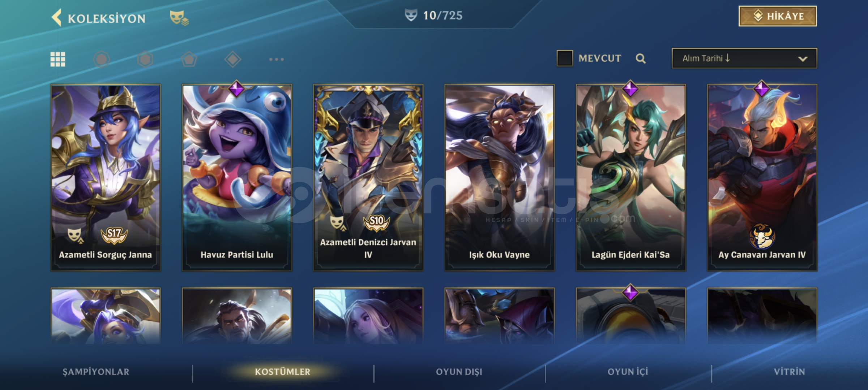Open the three dots more filters
The width and height of the screenshot is (868, 390).
277,59
